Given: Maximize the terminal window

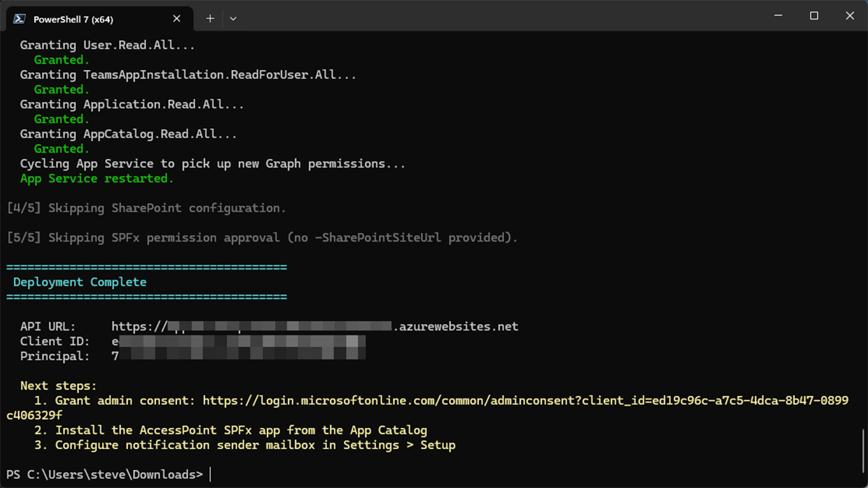Looking at the screenshot, I should point(814,15).
